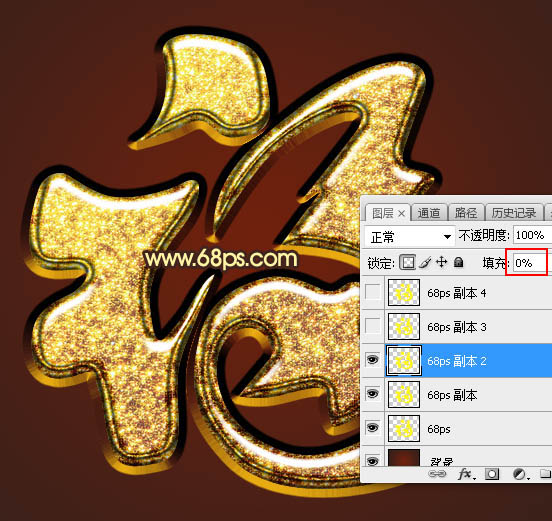Click the 背景 layer thumbnail
The width and height of the screenshot is (552, 521).
point(404,458)
